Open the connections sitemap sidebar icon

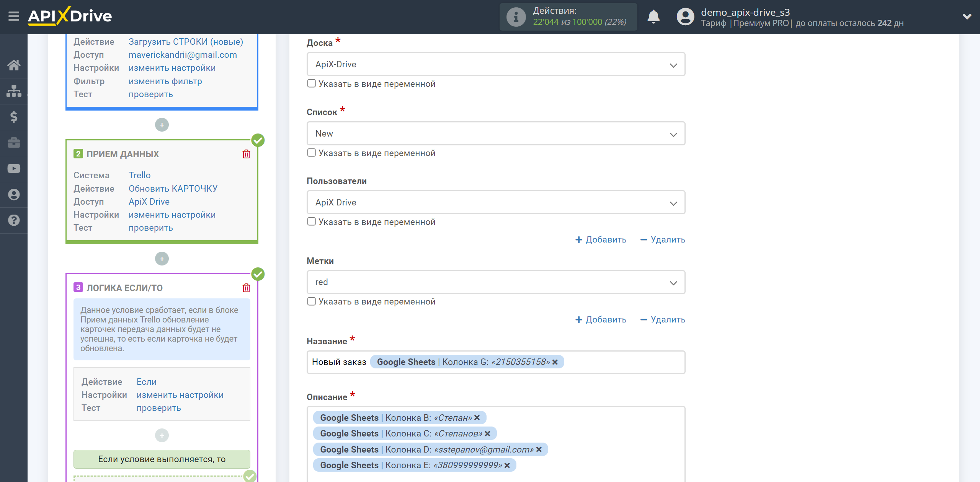14,91
